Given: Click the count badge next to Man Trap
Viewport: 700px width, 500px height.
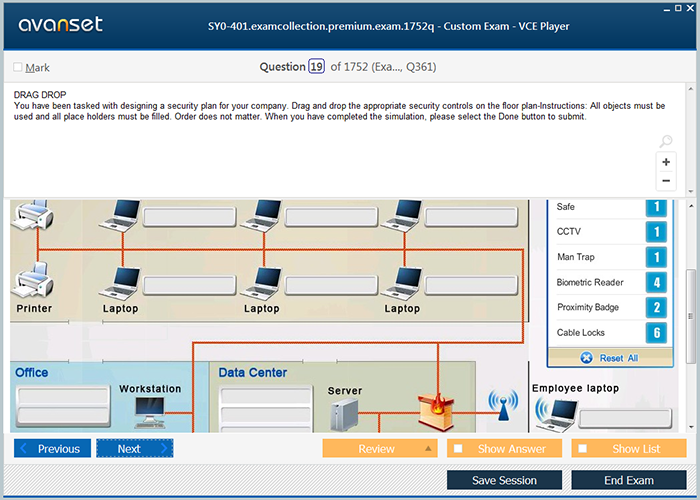Looking at the screenshot, I should point(656,257).
